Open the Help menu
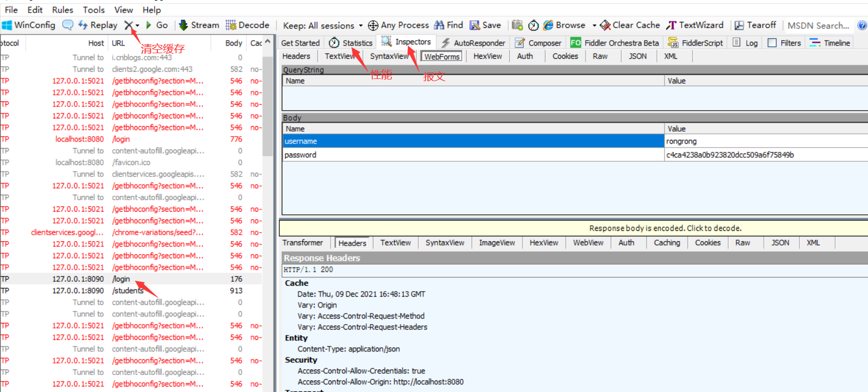 [x=152, y=10]
